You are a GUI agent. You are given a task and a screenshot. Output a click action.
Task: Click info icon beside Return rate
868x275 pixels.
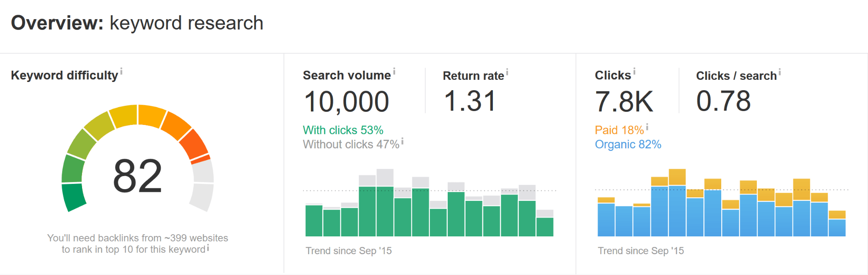coord(507,72)
